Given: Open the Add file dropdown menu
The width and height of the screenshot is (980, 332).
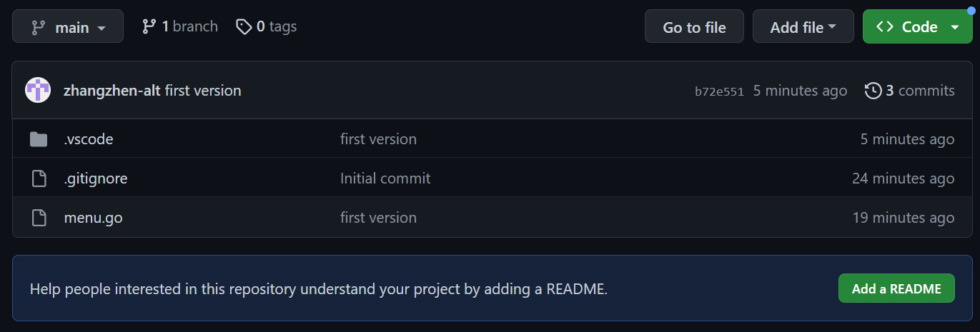Looking at the screenshot, I should pyautogui.click(x=803, y=26).
